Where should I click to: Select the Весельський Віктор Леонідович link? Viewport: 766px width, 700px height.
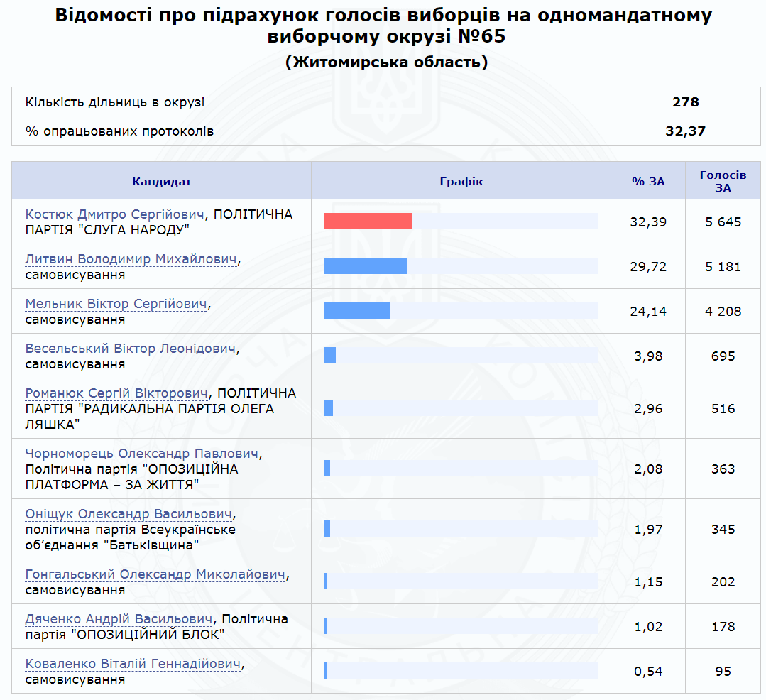tap(130, 349)
